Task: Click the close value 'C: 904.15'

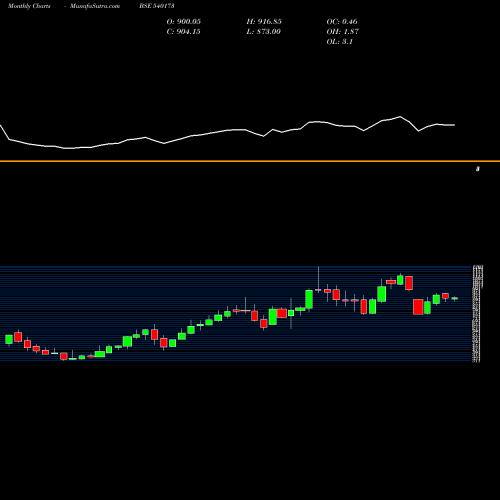Action: [x=184, y=32]
